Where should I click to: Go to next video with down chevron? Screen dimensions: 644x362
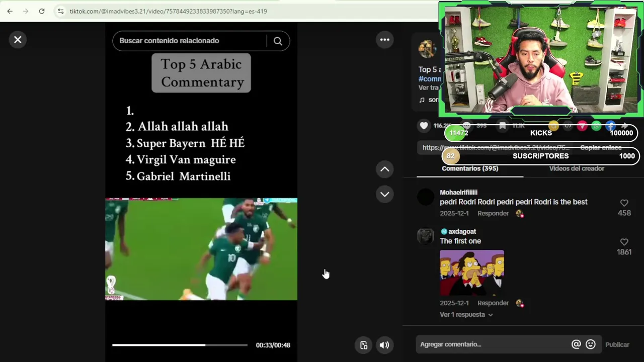point(385,194)
